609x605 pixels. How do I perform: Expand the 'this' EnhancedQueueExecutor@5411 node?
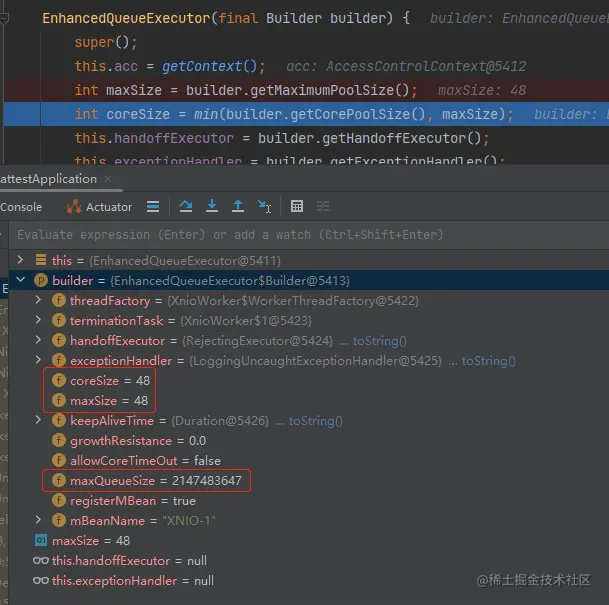[20, 260]
